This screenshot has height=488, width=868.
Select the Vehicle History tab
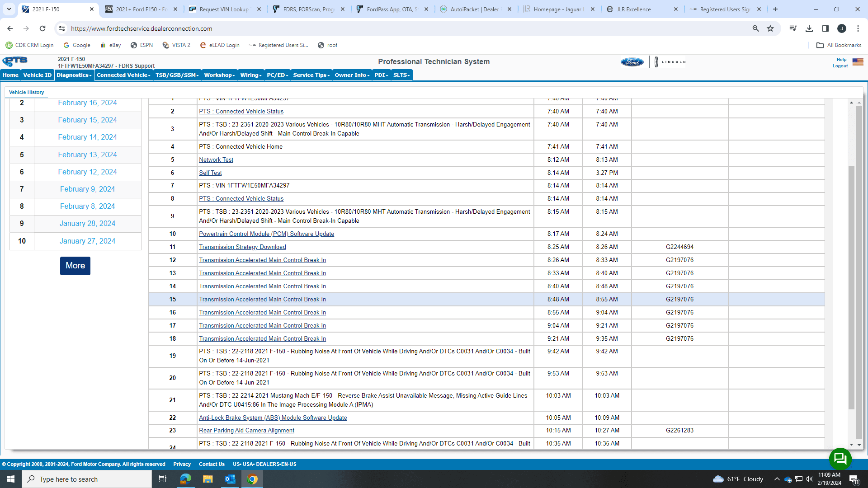point(26,92)
